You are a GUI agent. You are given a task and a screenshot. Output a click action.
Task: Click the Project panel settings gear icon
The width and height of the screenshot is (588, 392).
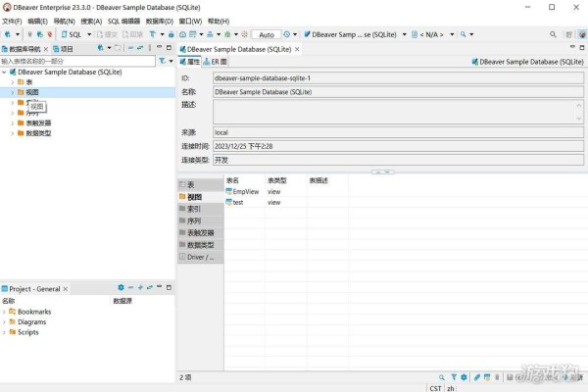pyautogui.click(x=121, y=287)
